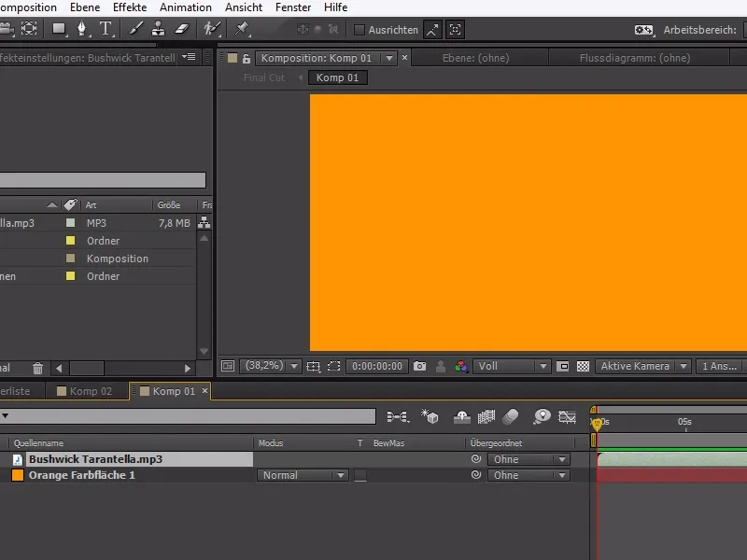Open the Ansicht menu

click(244, 7)
